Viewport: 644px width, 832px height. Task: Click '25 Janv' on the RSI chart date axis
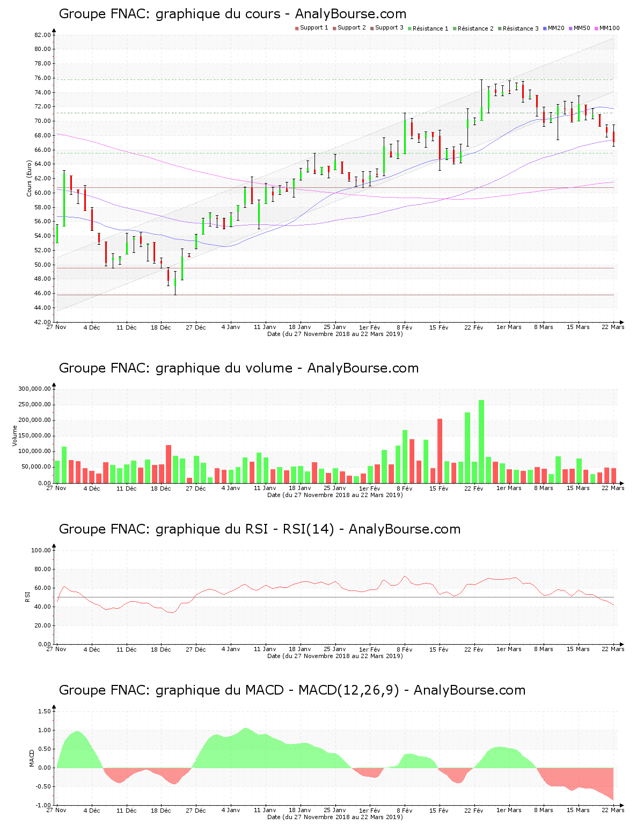pos(335,649)
